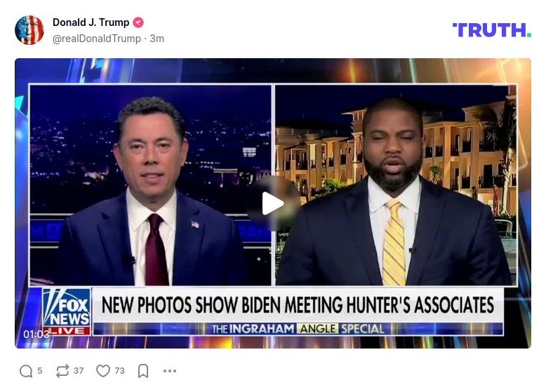
Task: View the 37 ReTruths count
Action: pos(79,371)
